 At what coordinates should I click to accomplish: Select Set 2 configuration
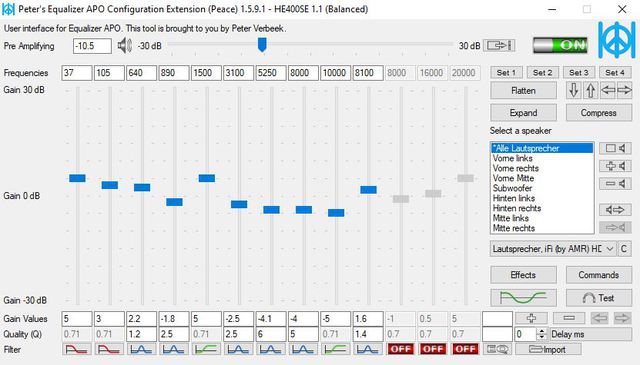(x=542, y=72)
